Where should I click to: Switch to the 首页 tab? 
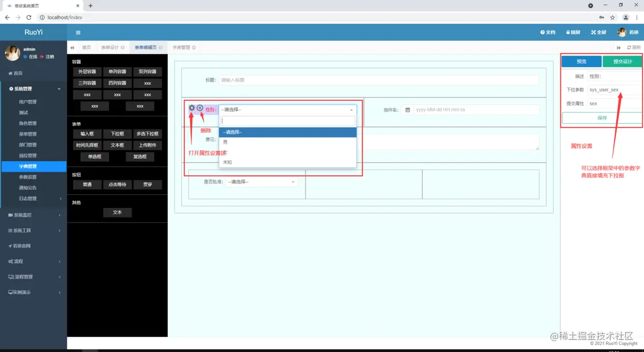point(86,47)
